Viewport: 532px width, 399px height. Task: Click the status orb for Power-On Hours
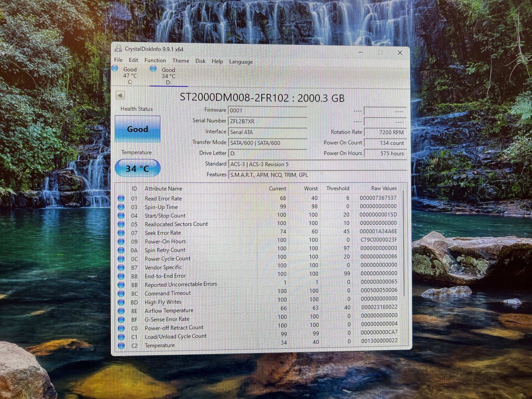click(121, 242)
